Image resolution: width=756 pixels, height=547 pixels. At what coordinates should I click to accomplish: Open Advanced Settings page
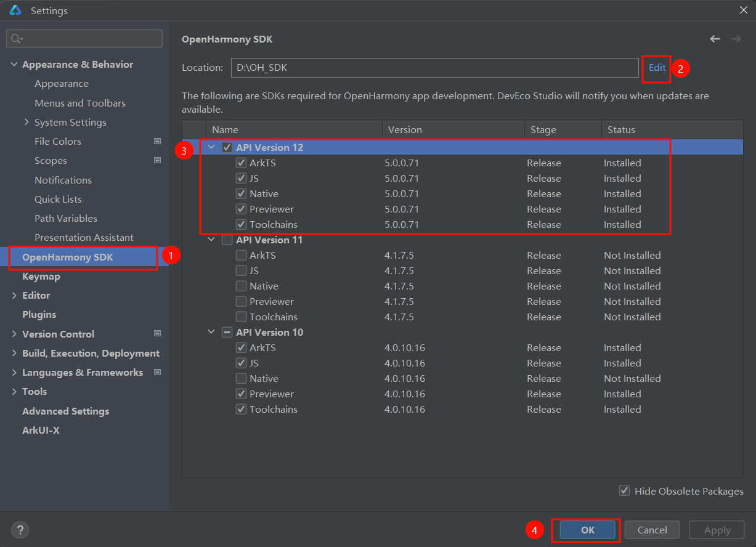tap(65, 411)
